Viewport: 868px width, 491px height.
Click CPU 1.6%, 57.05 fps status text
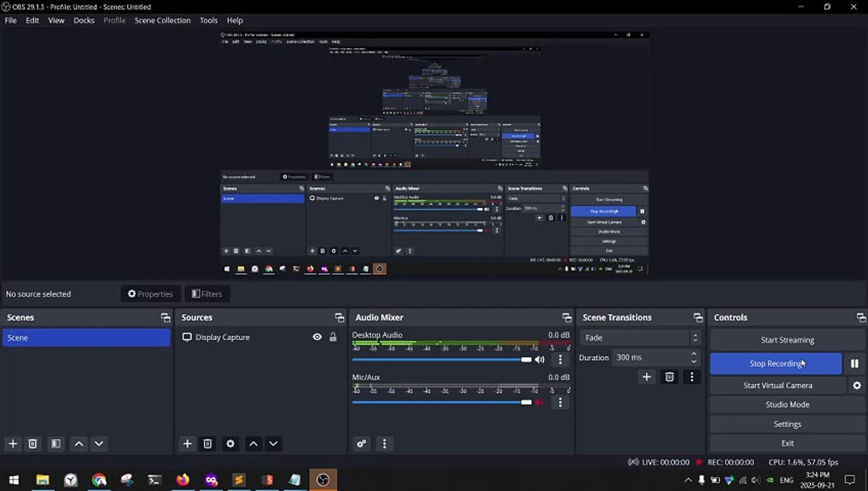click(x=803, y=462)
